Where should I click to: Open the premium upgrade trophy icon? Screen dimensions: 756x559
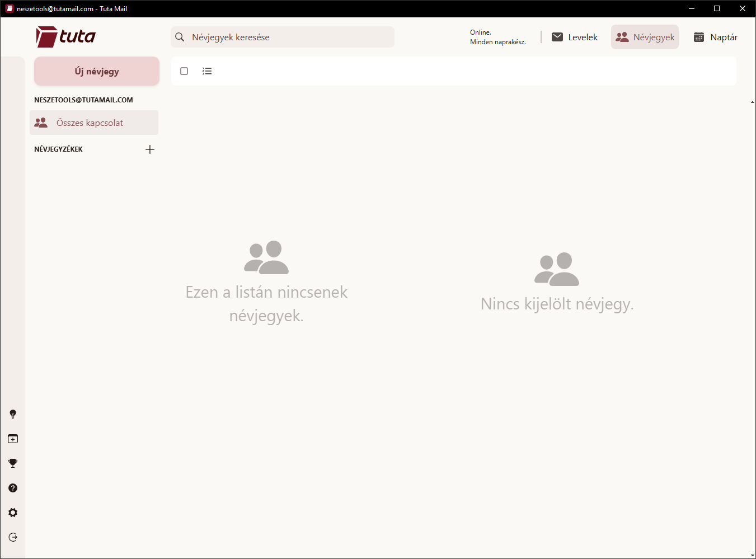[12, 463]
